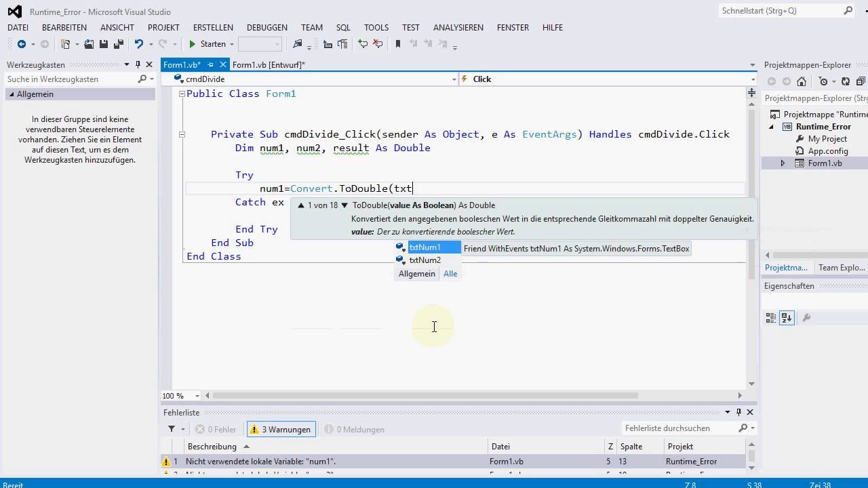868x488 pixels.
Task: Pin the Werkzeugkasten panel
Action: coord(138,64)
